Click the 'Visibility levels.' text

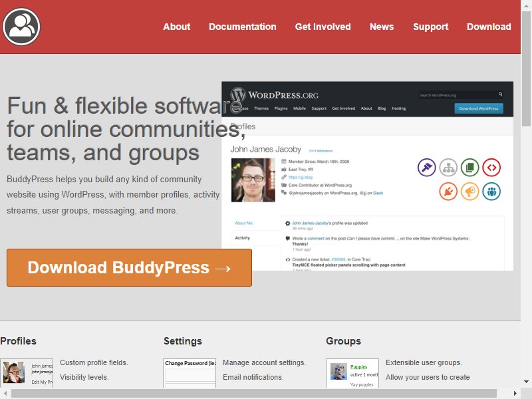click(84, 377)
